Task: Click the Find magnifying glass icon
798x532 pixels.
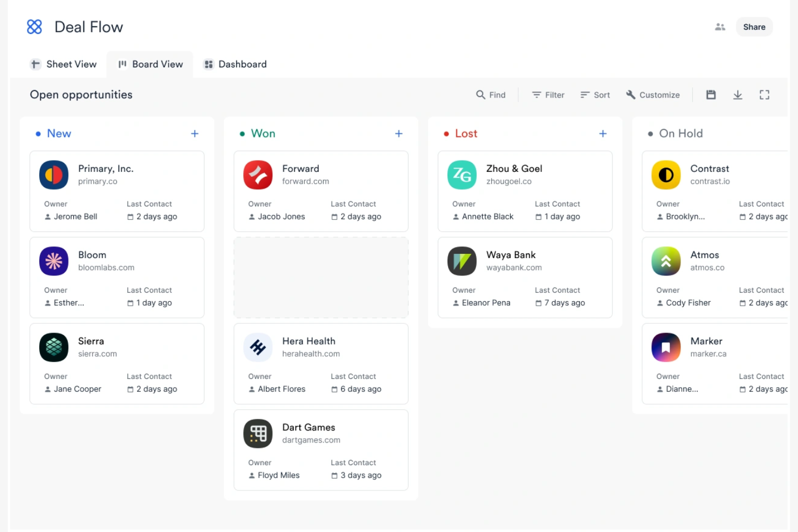Action: [x=480, y=94]
